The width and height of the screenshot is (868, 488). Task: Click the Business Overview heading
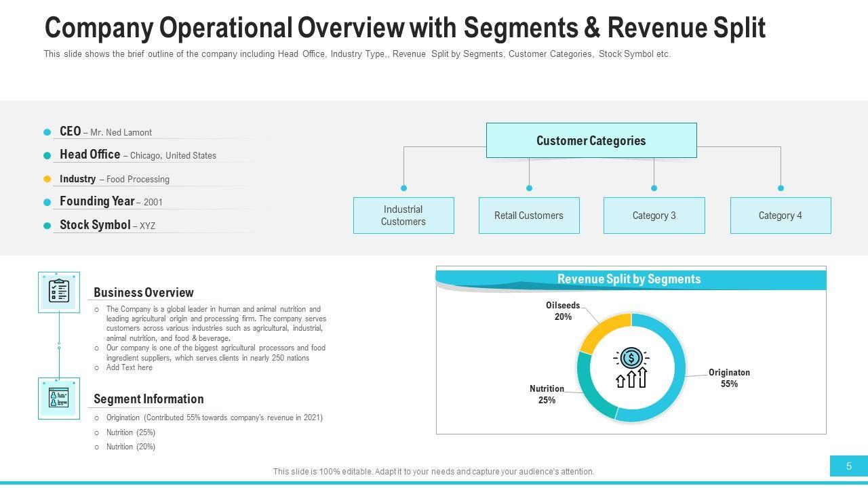pyautogui.click(x=144, y=293)
